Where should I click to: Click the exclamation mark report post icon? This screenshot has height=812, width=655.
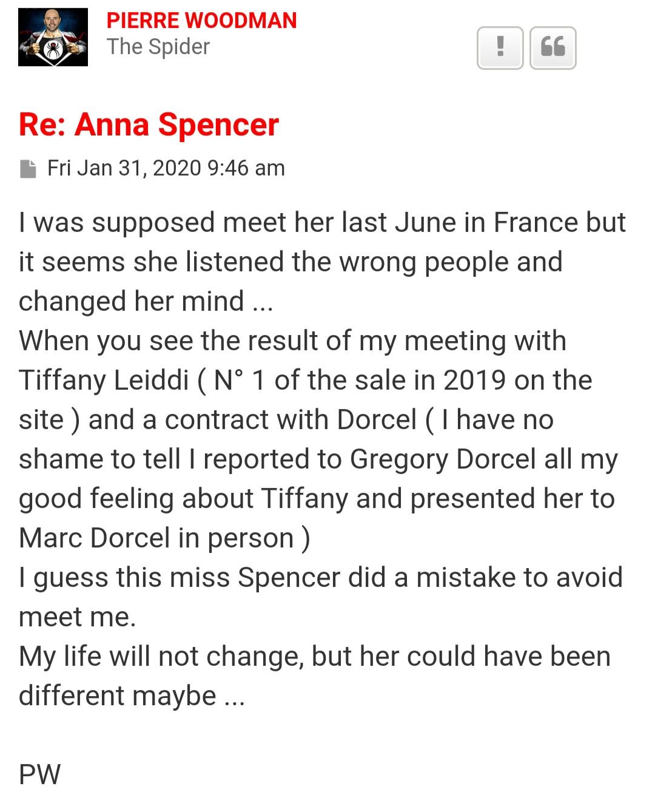click(x=500, y=47)
